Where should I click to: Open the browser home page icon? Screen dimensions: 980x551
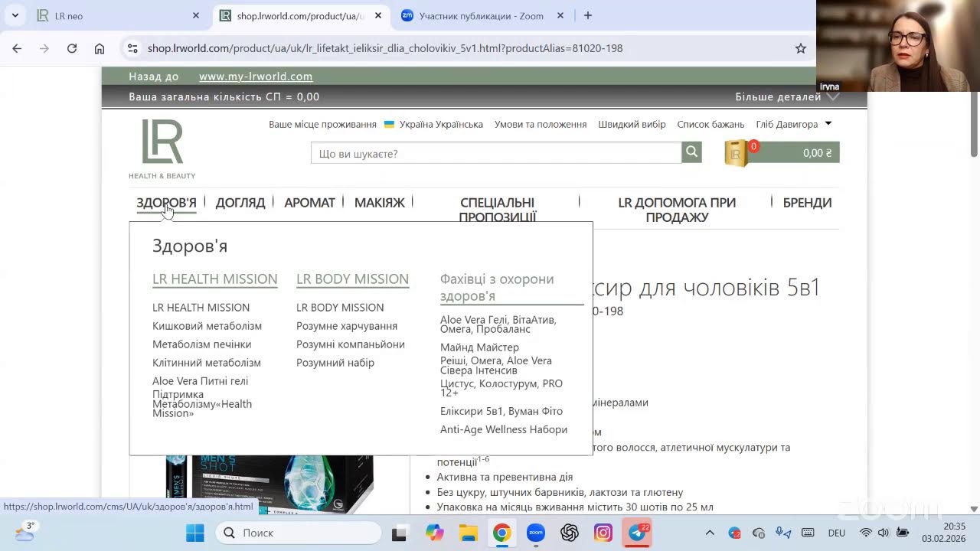click(x=100, y=48)
